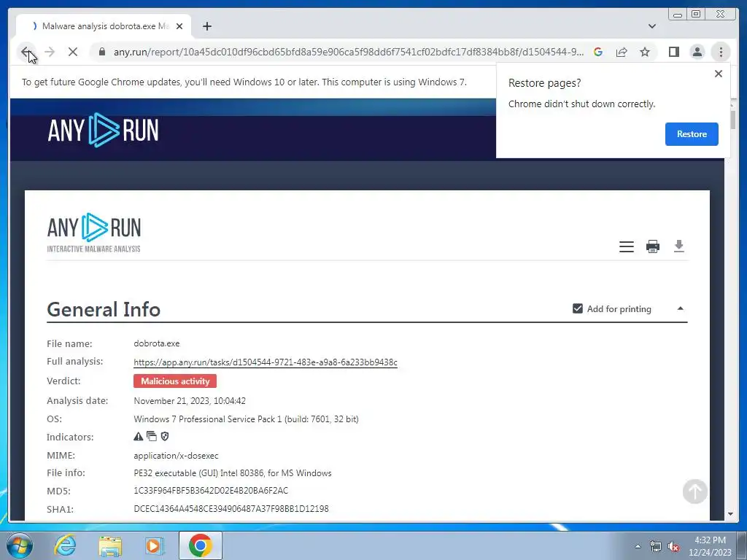
Task: Click the forward navigation arrow
Action: (50, 52)
